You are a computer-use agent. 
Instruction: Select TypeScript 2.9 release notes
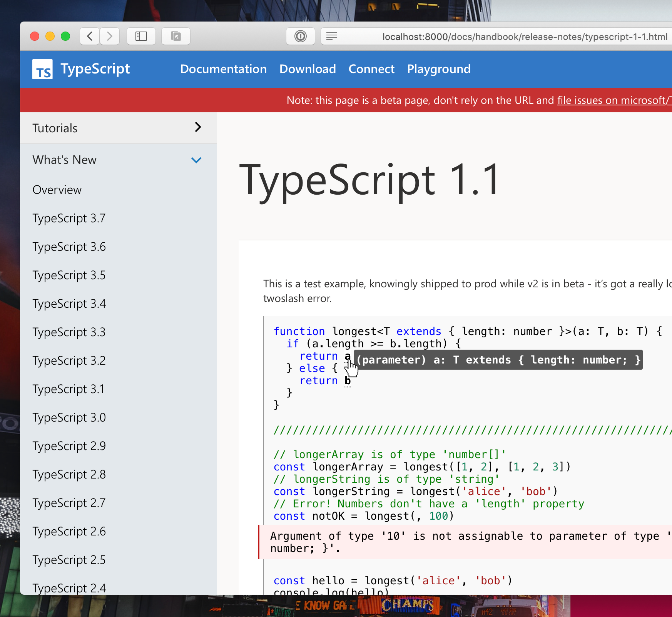click(x=69, y=446)
